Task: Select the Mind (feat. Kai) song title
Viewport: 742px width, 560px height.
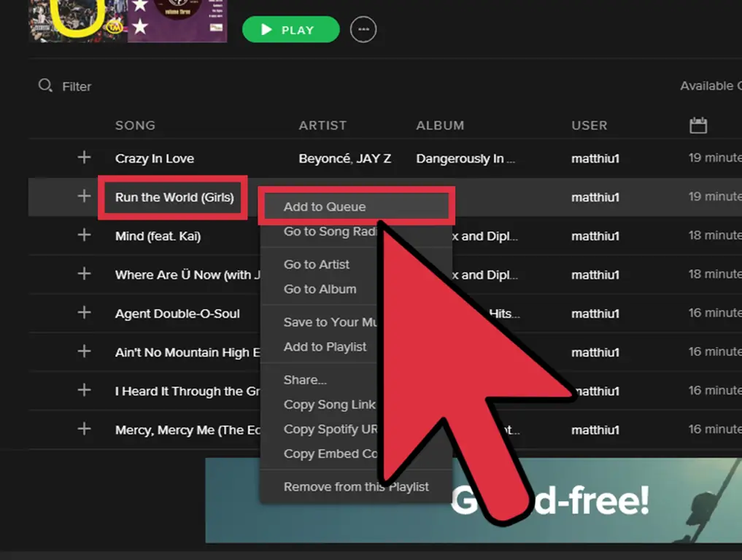Action: point(158,236)
